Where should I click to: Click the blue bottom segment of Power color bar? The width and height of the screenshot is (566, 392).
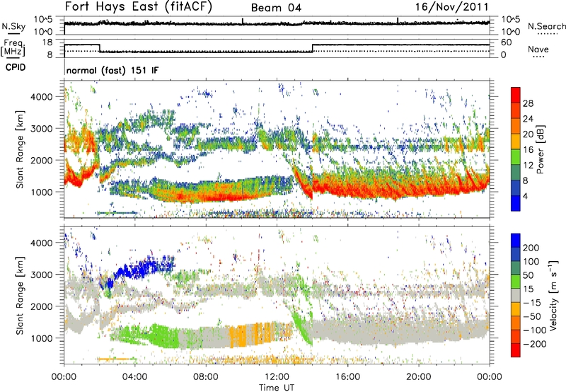tap(516, 203)
